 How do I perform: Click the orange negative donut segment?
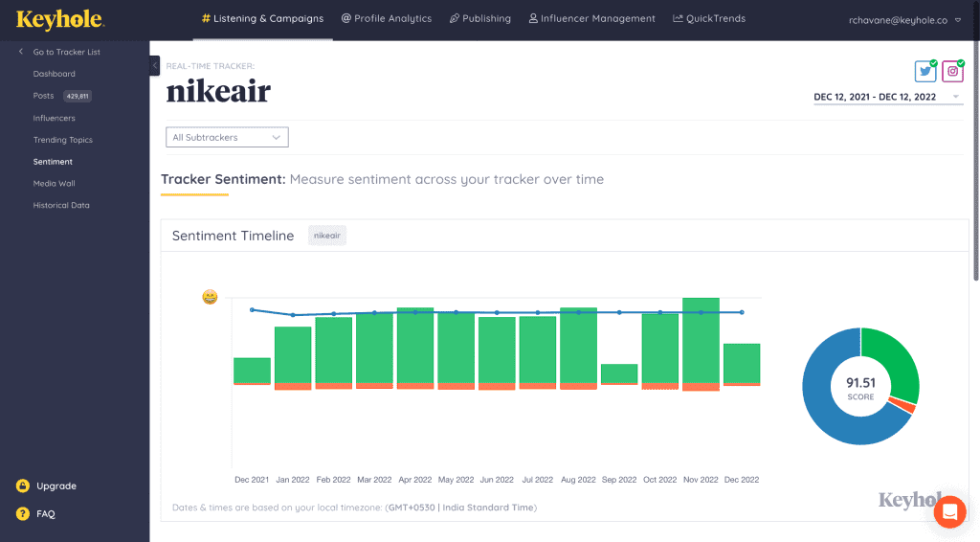pos(903,405)
